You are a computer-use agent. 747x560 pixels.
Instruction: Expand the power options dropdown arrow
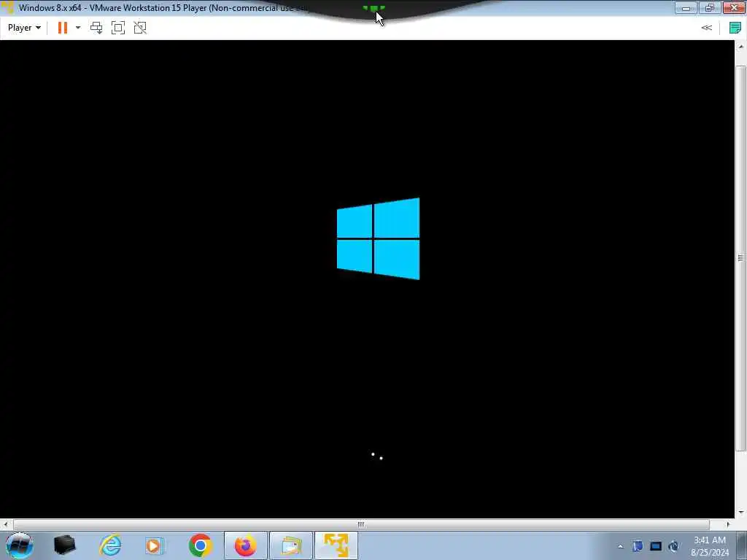click(x=78, y=28)
